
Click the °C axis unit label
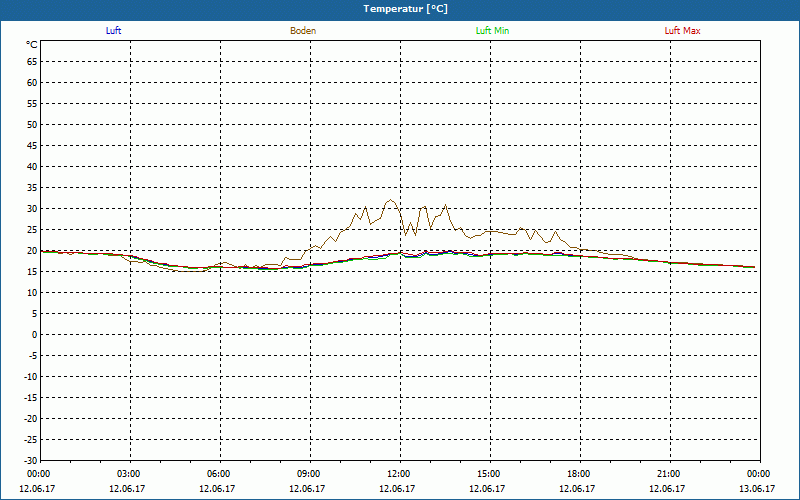(x=32, y=45)
